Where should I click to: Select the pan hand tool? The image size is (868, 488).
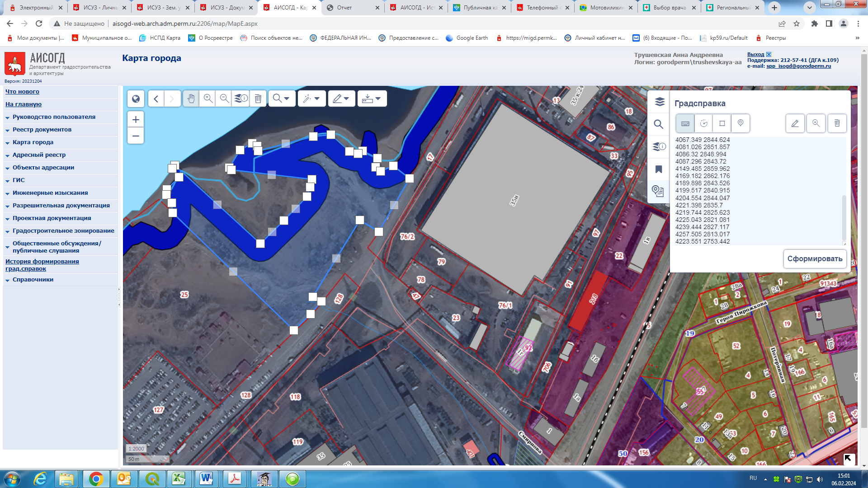point(191,99)
